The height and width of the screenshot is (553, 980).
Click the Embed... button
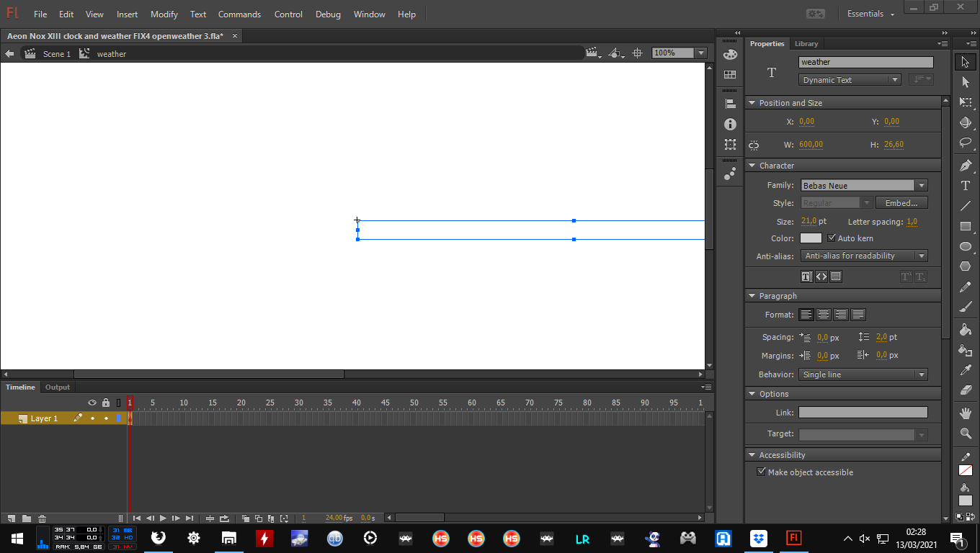pyautogui.click(x=901, y=203)
